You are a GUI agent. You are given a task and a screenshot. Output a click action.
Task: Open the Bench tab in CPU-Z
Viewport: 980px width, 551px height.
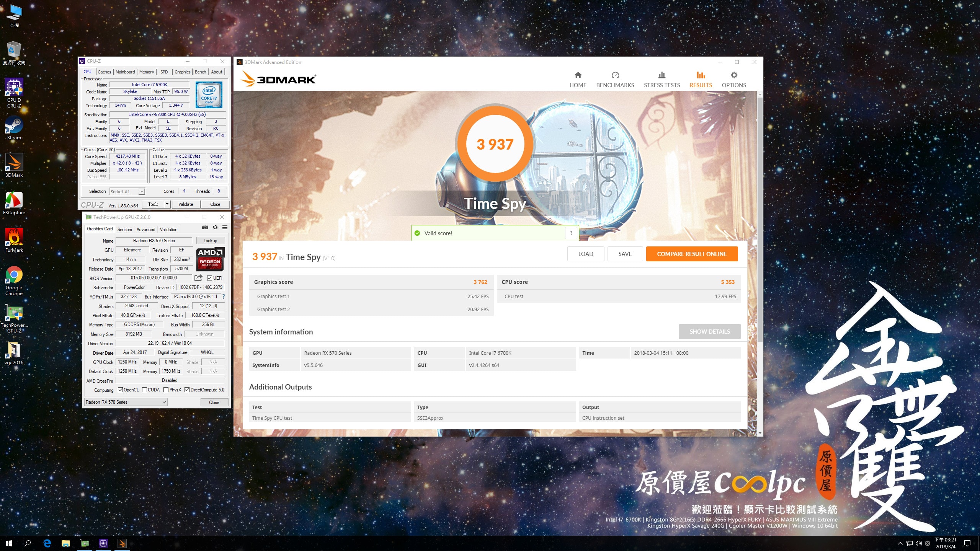200,72
